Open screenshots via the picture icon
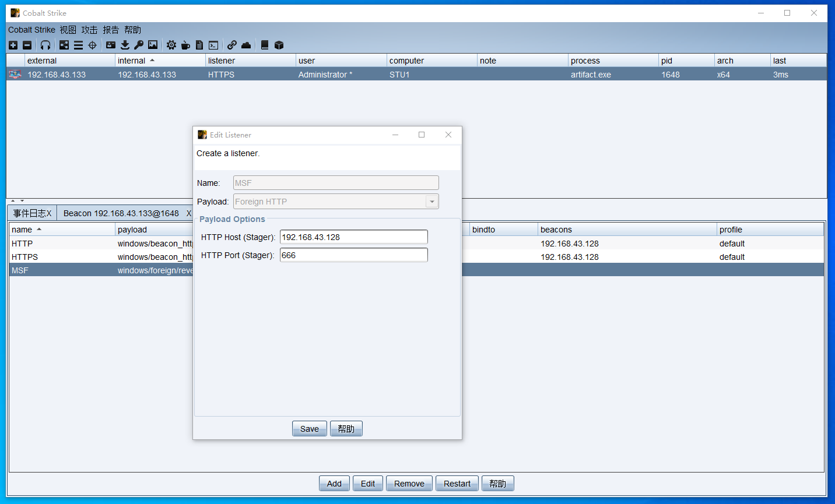 (x=153, y=45)
